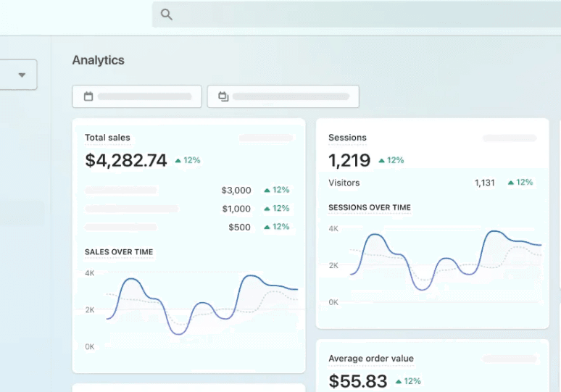This screenshot has width=561, height=392.
Task: Open the Average order value title
Action: [370, 359]
